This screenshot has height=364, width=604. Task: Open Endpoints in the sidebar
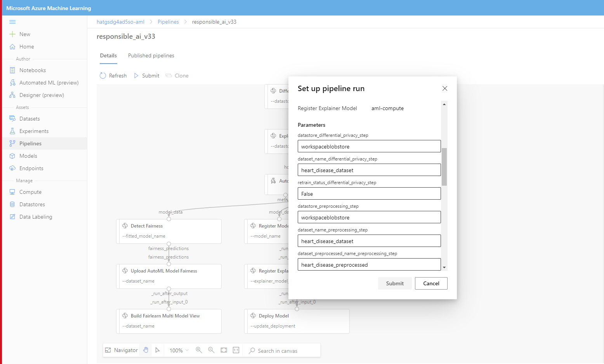click(44, 168)
